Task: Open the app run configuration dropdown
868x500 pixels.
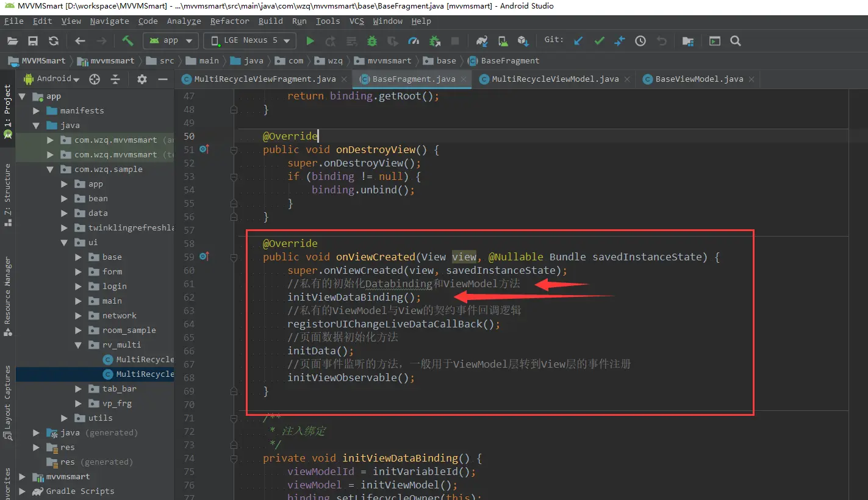Action: (171, 41)
